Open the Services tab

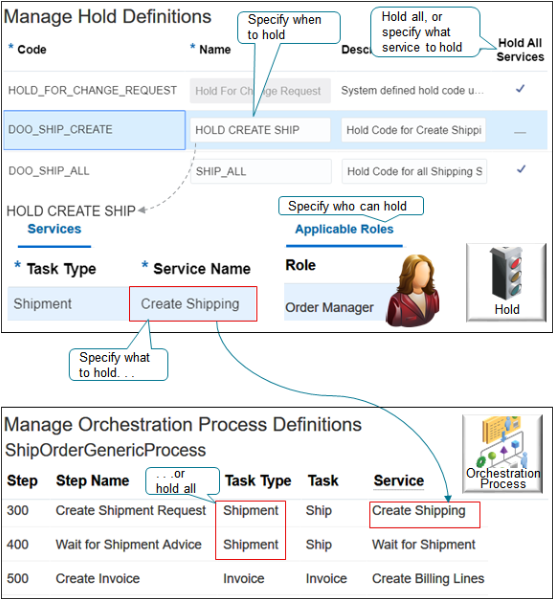pos(54,229)
